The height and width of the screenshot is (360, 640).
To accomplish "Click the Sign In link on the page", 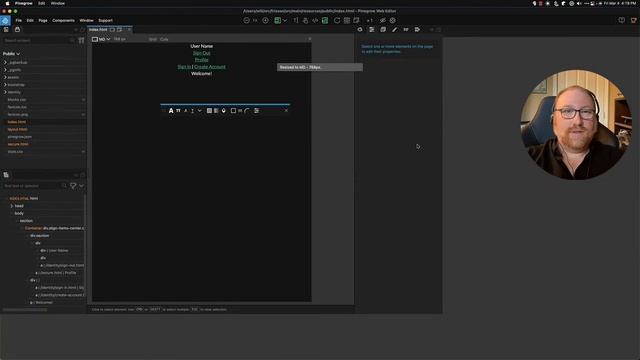I will point(184,67).
